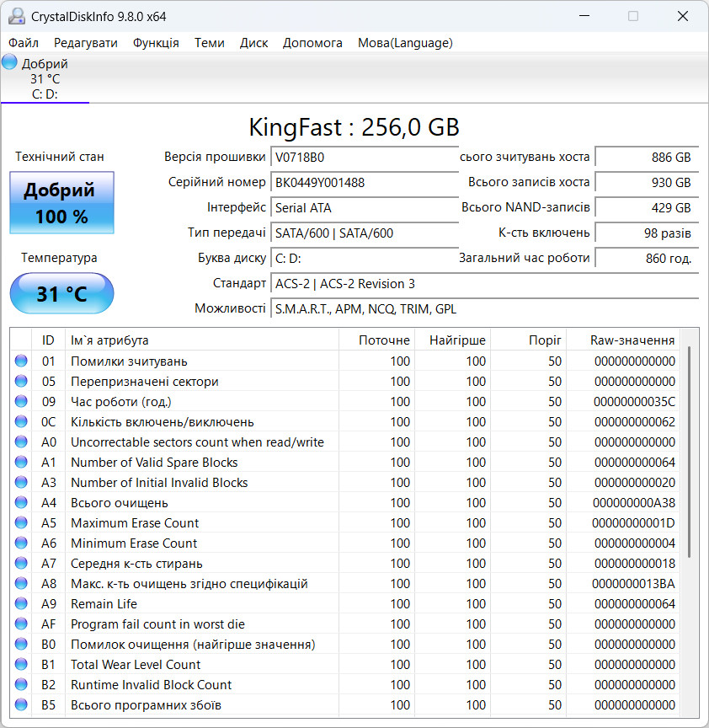Click the KingFast : 256,0 GB drive title
The width and height of the screenshot is (709, 728).
point(354,127)
